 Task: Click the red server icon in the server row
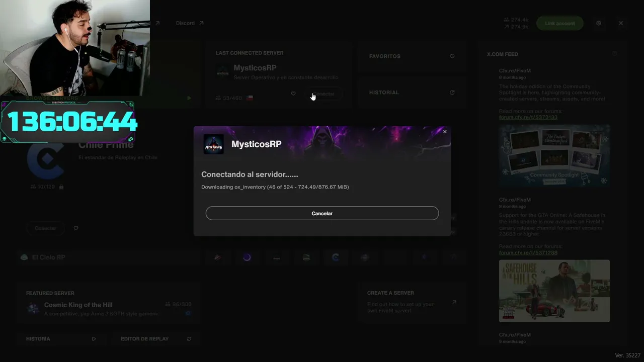pyautogui.click(x=217, y=257)
